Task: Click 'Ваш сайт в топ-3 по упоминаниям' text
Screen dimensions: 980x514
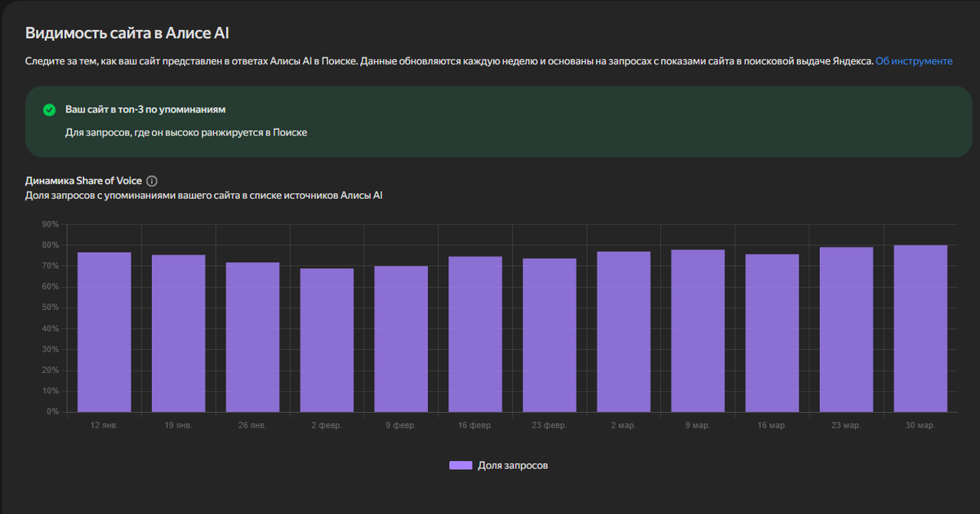Action: point(145,109)
